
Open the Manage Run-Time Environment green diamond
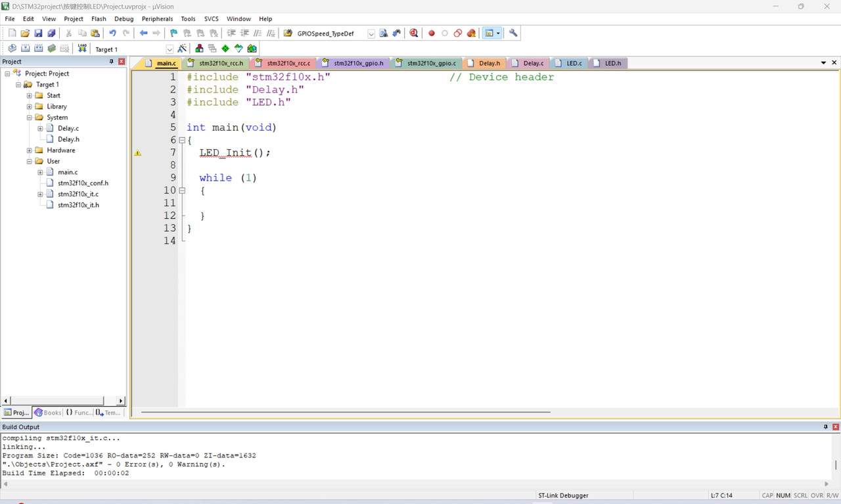pyautogui.click(x=225, y=49)
